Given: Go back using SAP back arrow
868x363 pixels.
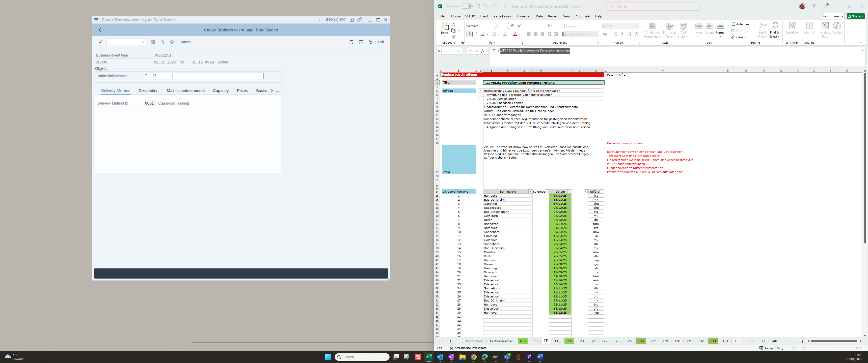Looking at the screenshot, I should [100, 30].
